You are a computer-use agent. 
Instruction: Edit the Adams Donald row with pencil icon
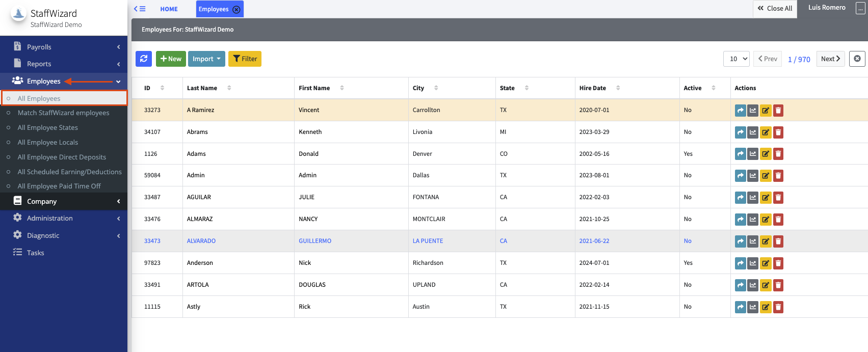point(765,154)
